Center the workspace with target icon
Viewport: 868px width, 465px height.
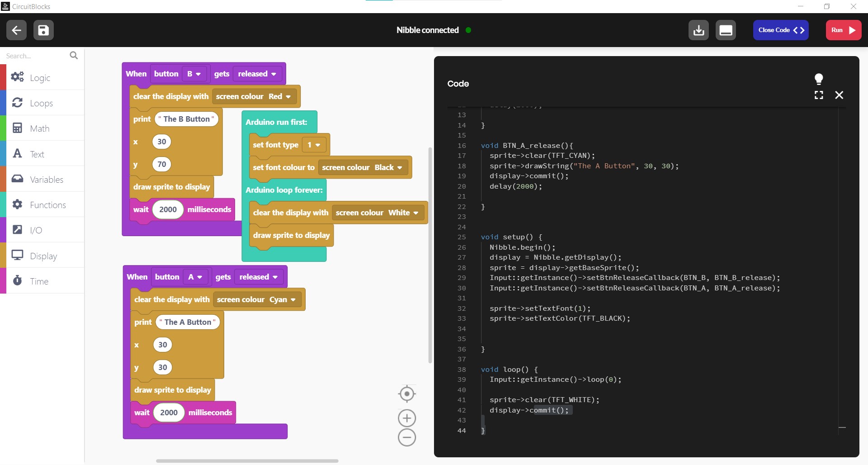point(407,394)
